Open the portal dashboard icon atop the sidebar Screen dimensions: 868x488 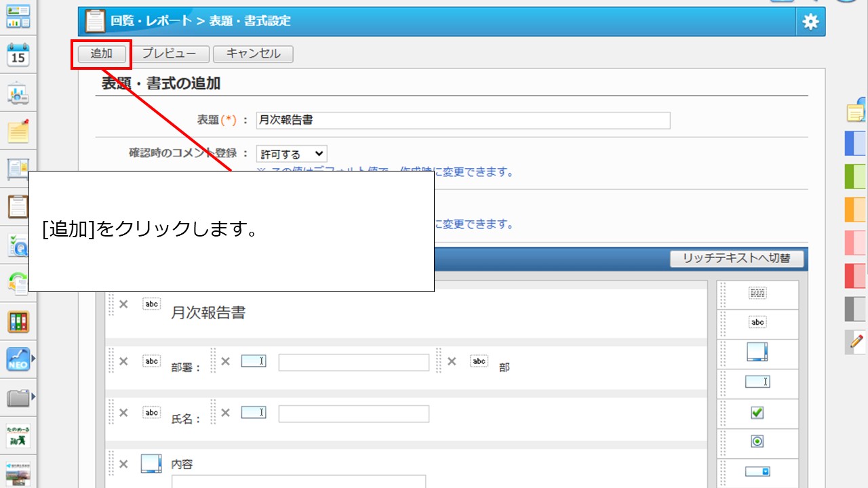click(18, 16)
